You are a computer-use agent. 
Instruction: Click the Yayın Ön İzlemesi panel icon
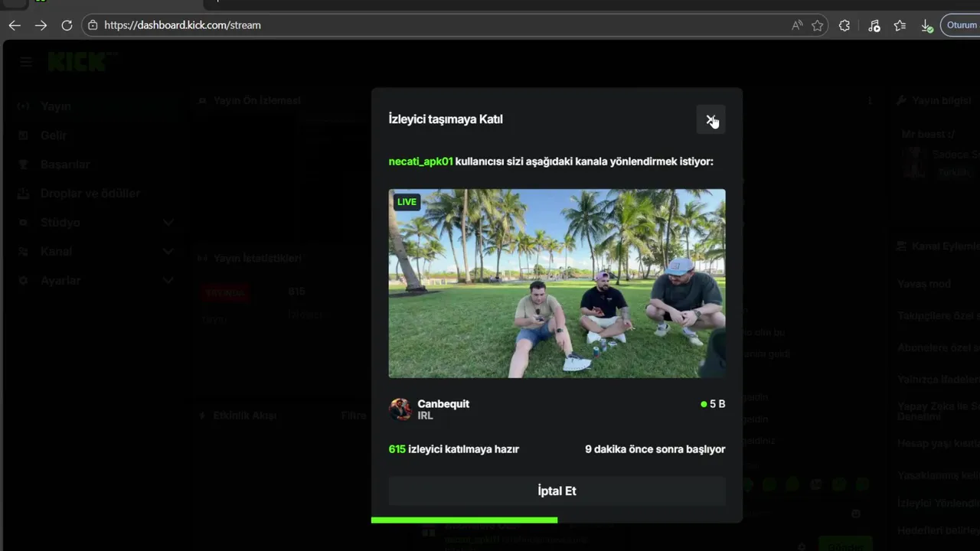[x=202, y=100]
